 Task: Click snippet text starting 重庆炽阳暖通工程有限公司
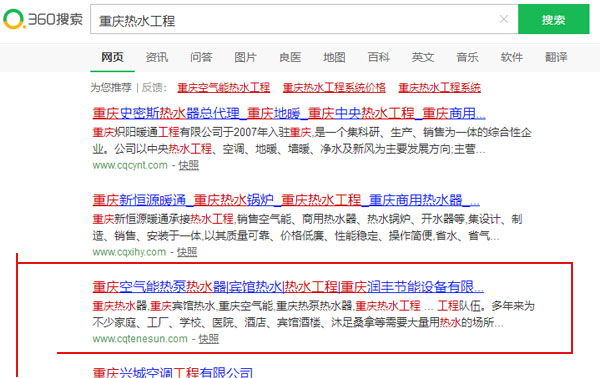[312, 141]
